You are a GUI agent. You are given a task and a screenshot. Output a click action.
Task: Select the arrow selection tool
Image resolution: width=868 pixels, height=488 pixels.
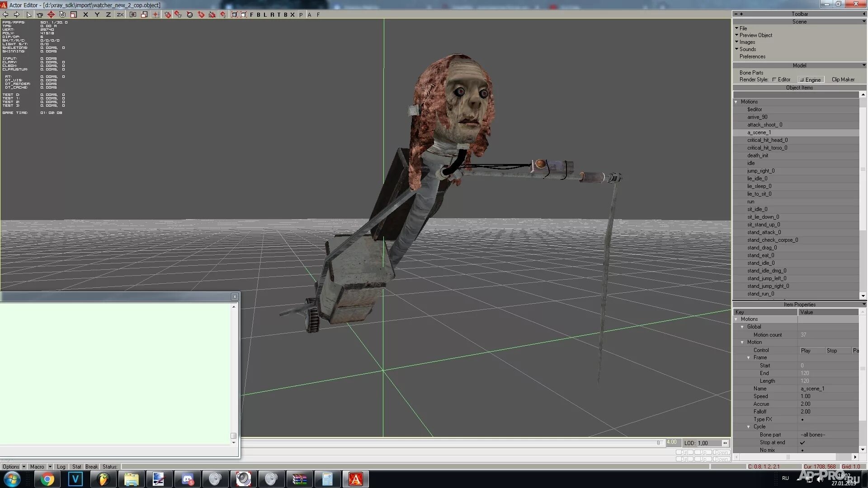click(29, 14)
